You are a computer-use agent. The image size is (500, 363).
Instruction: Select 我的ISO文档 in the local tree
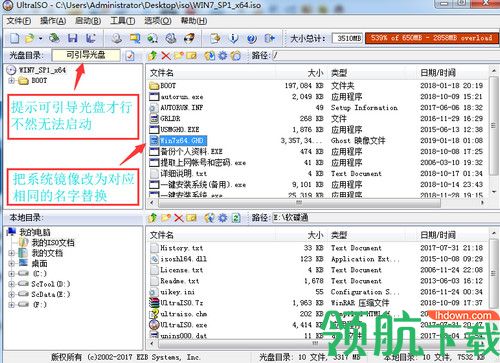[53, 243]
